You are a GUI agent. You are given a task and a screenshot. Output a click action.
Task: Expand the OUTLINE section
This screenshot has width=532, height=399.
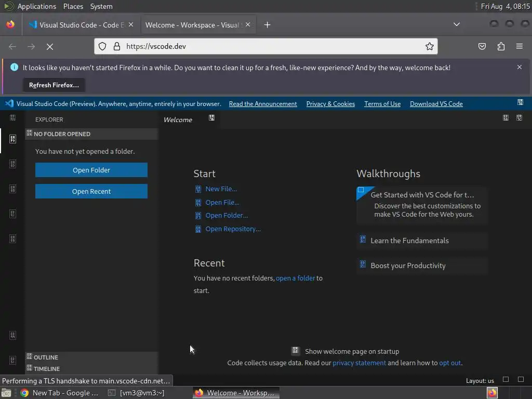coord(91,357)
